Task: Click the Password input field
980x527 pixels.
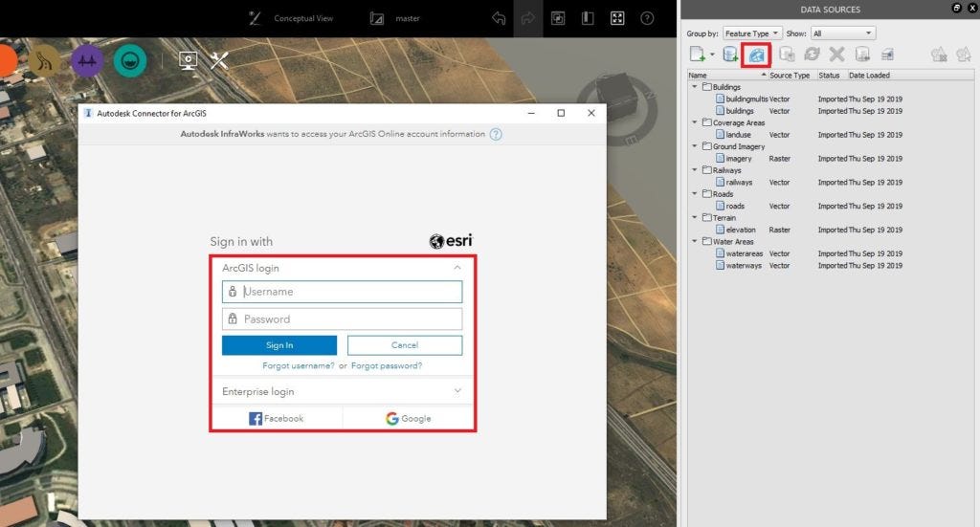Action: [342, 319]
